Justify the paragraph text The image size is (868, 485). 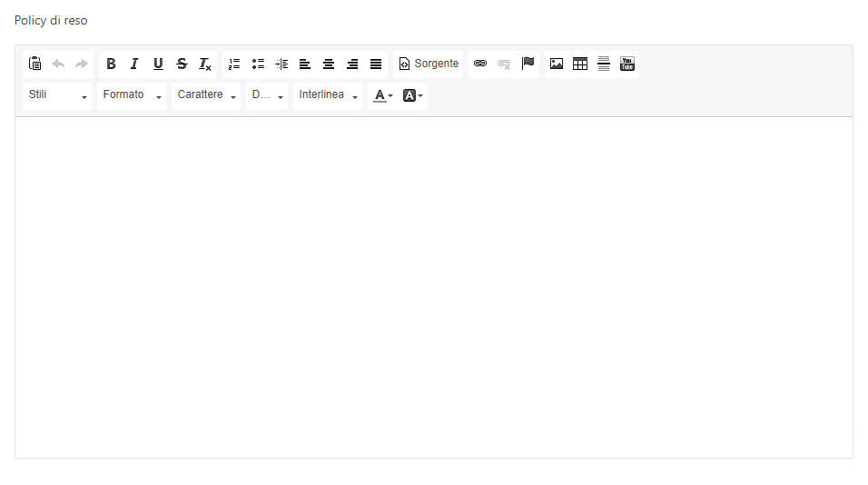pyautogui.click(x=376, y=64)
